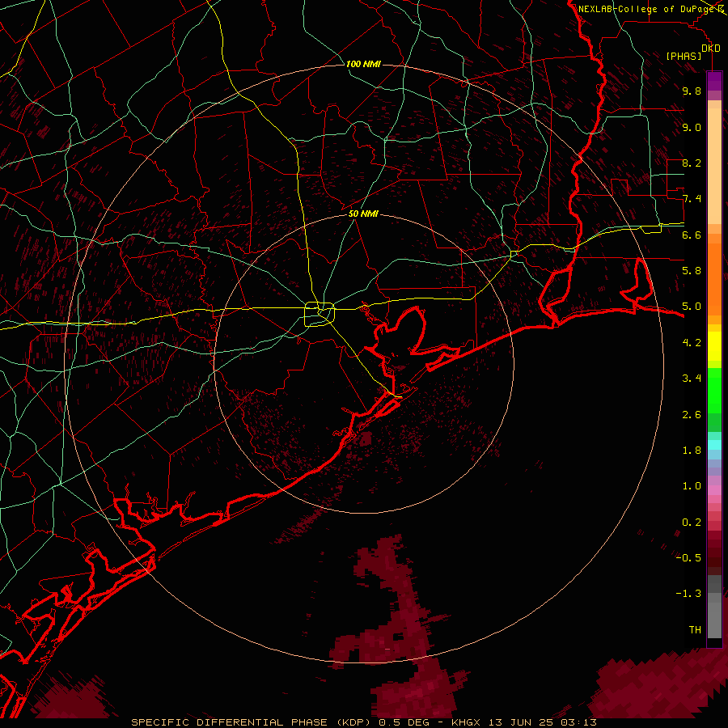This screenshot has width=728, height=728.
Task: Click the -1.3 value on the color scale
Action: [688, 594]
